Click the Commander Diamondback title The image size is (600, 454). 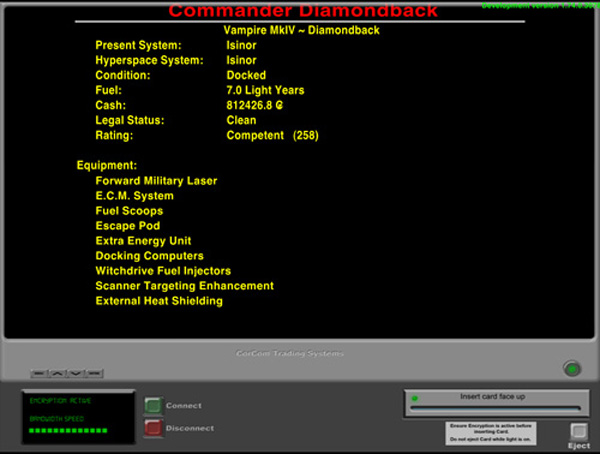301,11
